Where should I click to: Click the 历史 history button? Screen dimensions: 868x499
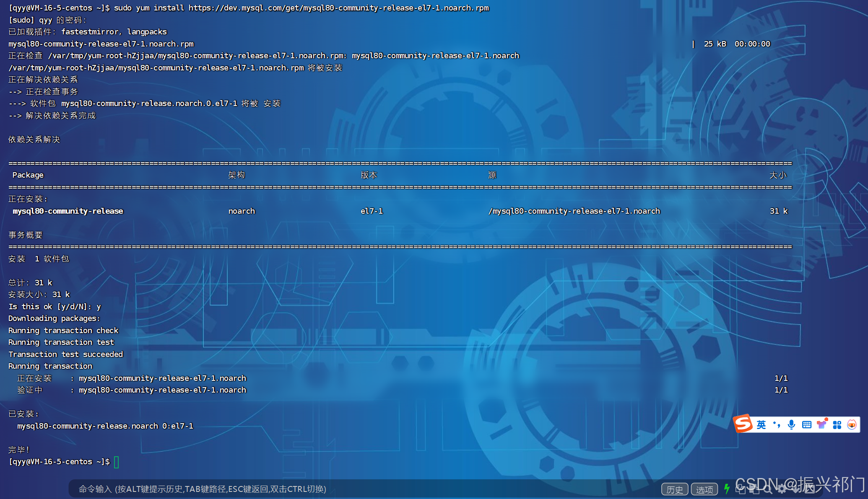pos(675,489)
